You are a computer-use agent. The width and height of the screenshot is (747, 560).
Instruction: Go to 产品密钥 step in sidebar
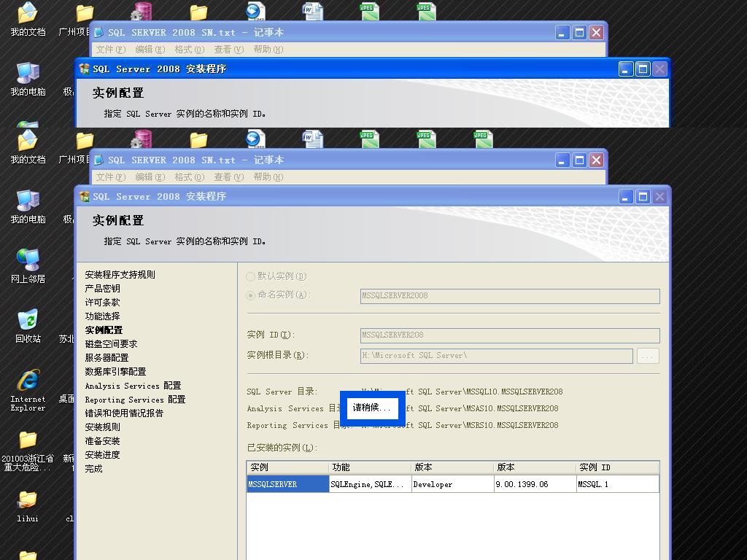(102, 289)
